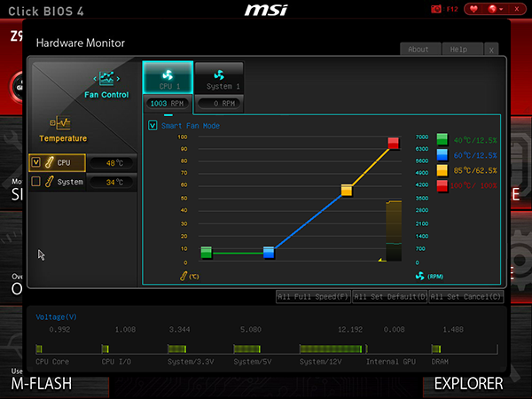Click the System/5V voltage bar

(247, 348)
